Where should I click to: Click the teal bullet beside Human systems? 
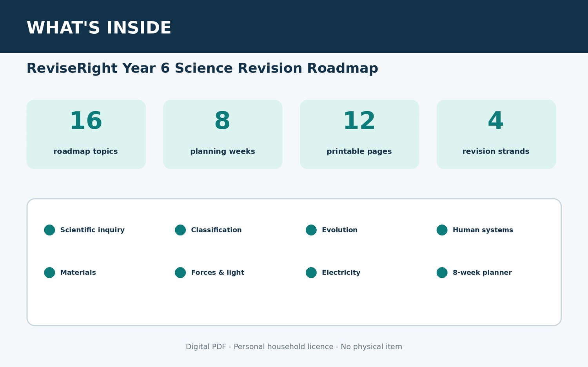pyautogui.click(x=442, y=230)
